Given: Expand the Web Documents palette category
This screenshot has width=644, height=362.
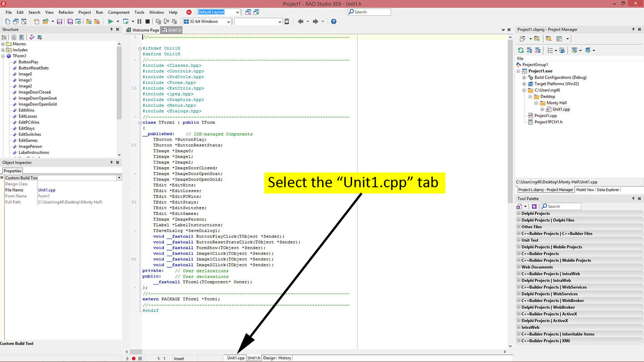Looking at the screenshot, I should (x=519, y=267).
